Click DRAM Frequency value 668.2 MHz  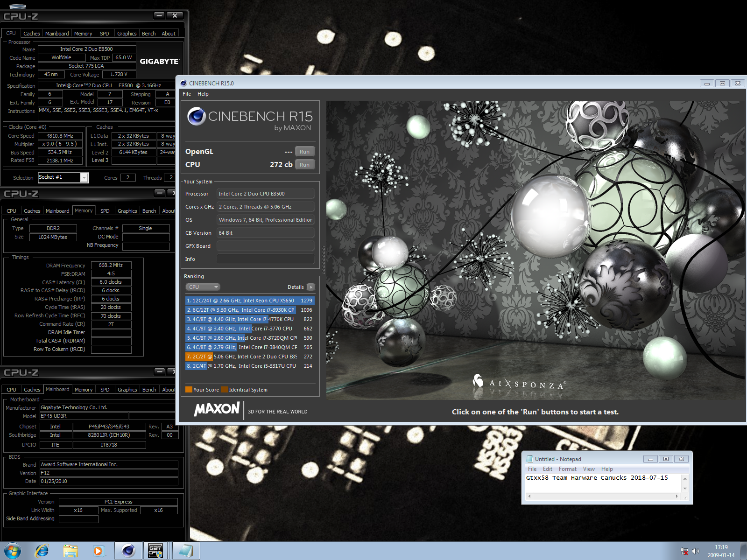(111, 265)
